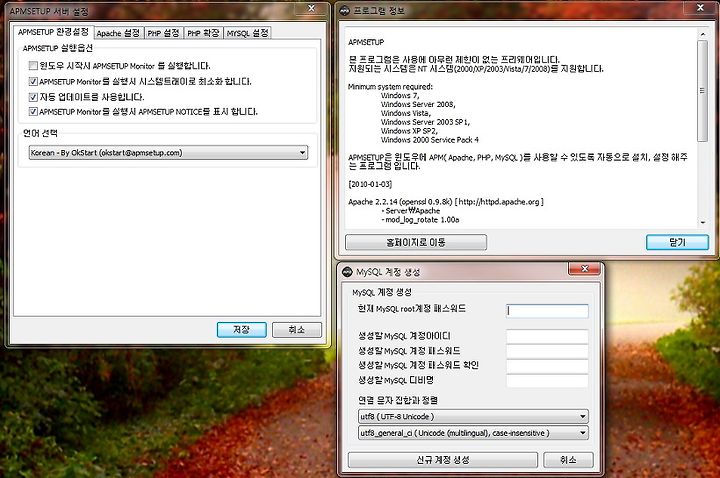Switch to the Apache 설정 tab
Viewport: 720px width, 478px height.
click(118, 33)
